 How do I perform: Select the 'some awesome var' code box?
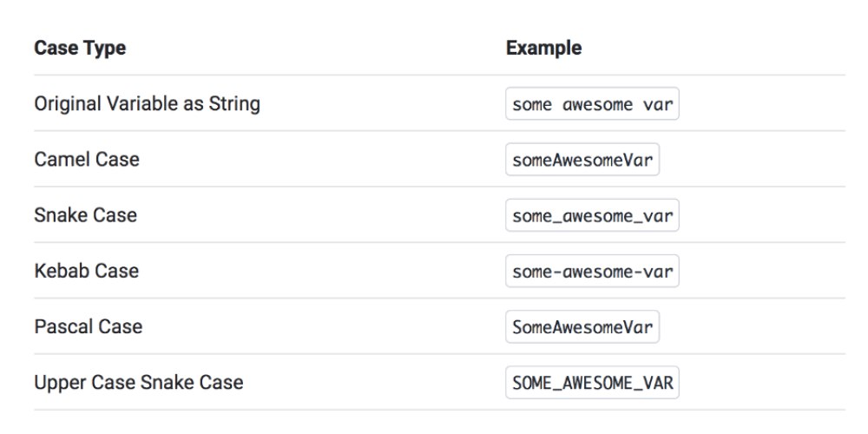(592, 103)
